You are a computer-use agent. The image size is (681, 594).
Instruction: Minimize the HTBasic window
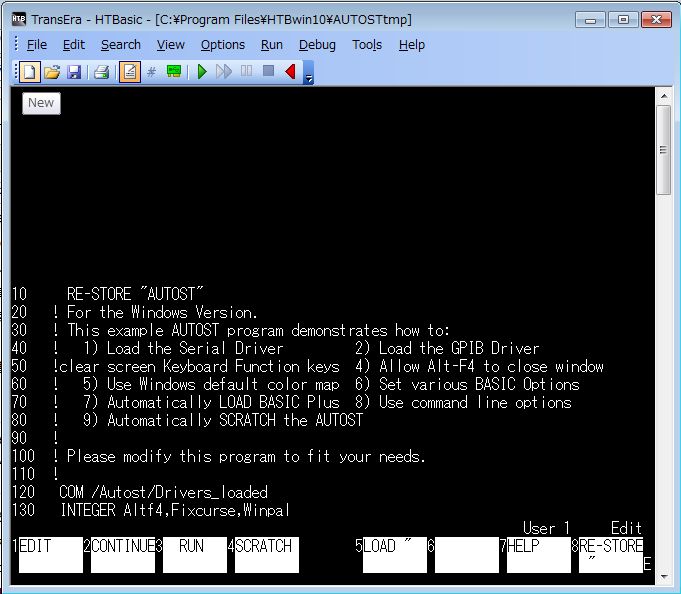[x=590, y=20]
